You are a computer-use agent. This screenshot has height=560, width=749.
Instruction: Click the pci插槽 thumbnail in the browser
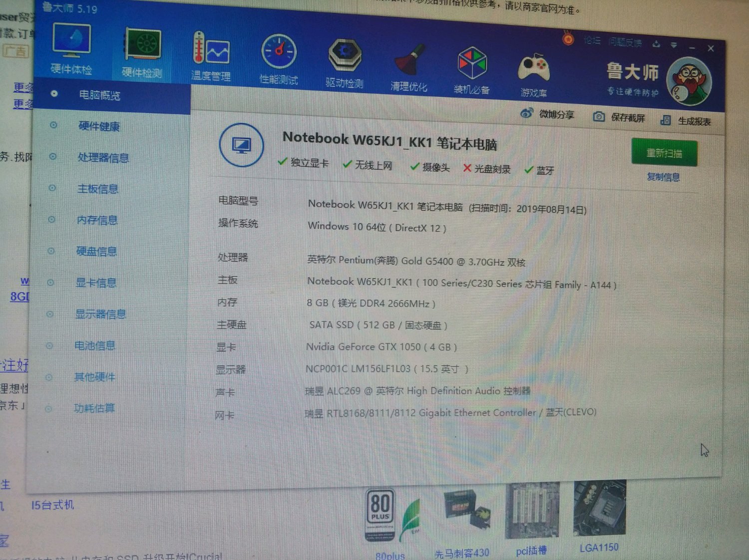click(532, 511)
